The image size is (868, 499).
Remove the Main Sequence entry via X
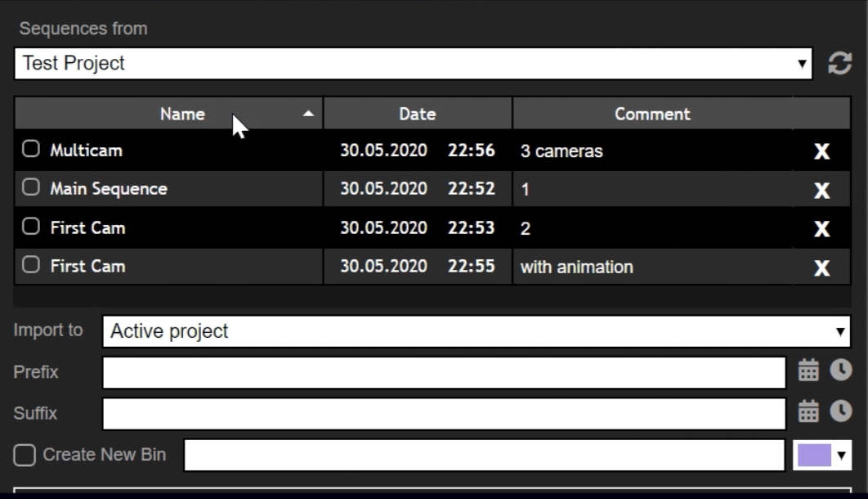point(821,190)
